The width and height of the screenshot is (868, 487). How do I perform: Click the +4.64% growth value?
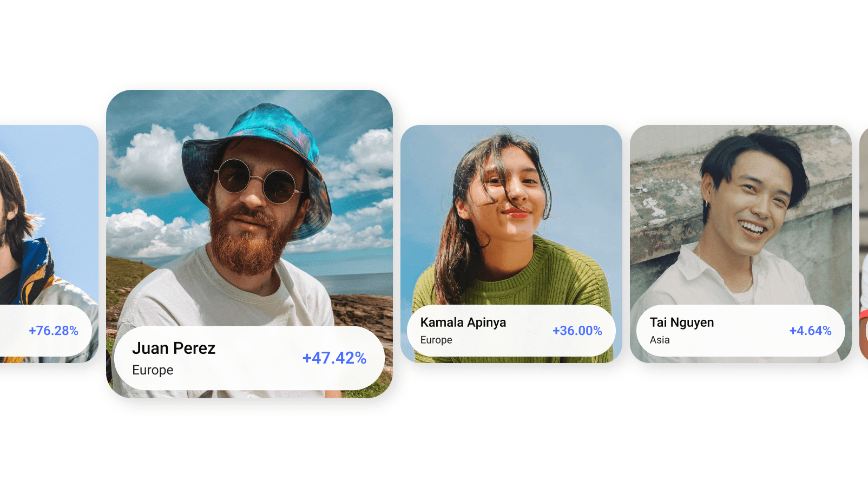pos(811,331)
